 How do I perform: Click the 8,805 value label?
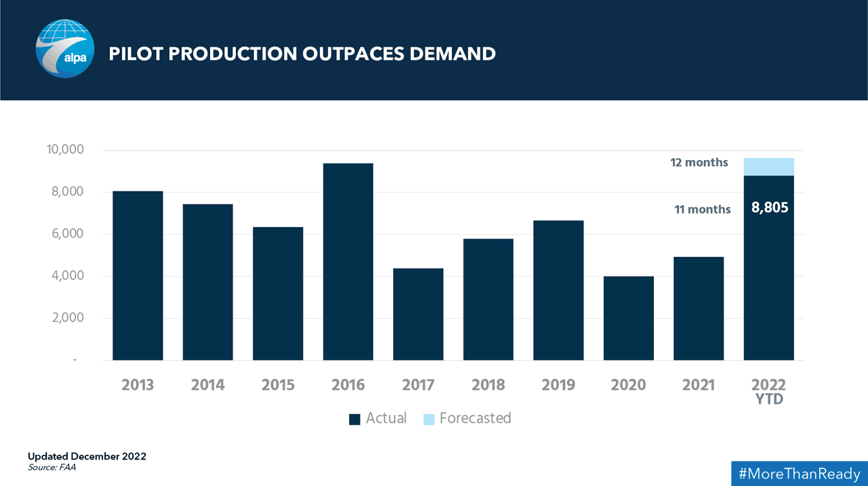[770, 208]
